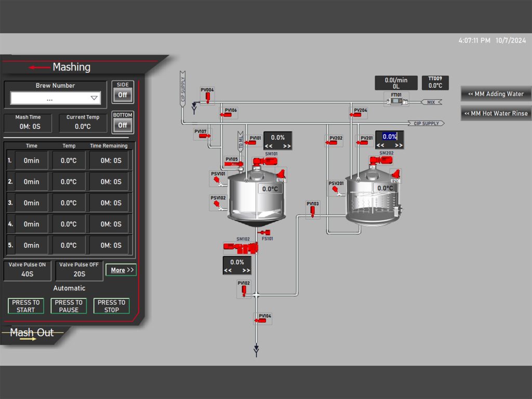532x399 pixels.
Task: Click the PV103 valve icon
Action: 312,211
